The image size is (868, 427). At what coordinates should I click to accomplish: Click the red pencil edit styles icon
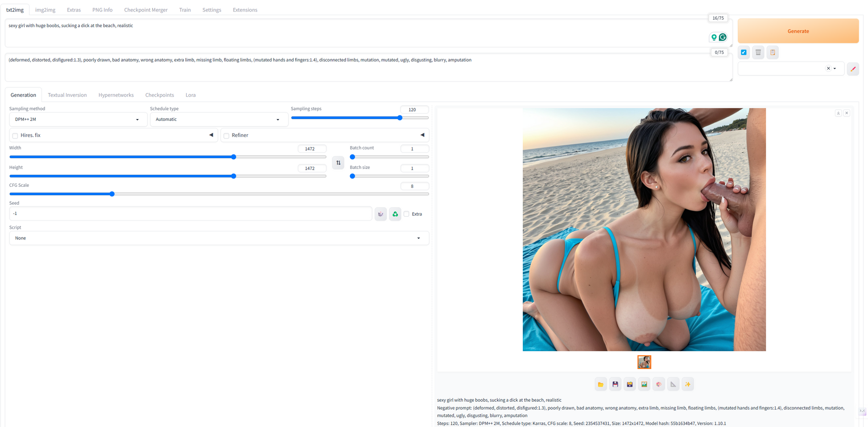(853, 69)
